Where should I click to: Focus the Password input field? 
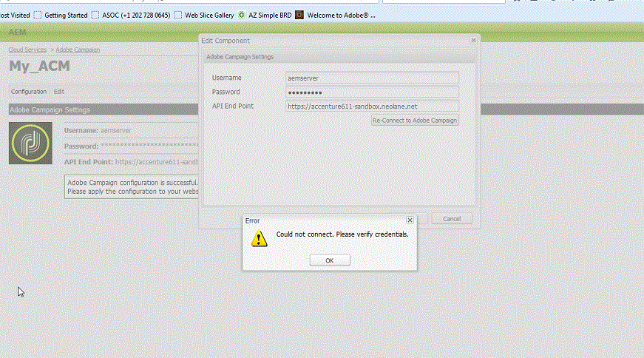click(x=372, y=92)
